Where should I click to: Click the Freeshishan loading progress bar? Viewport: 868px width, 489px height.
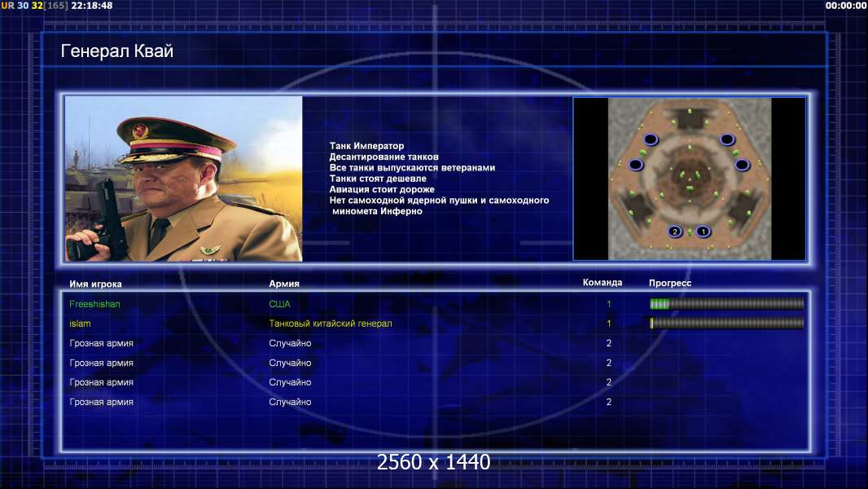(726, 303)
